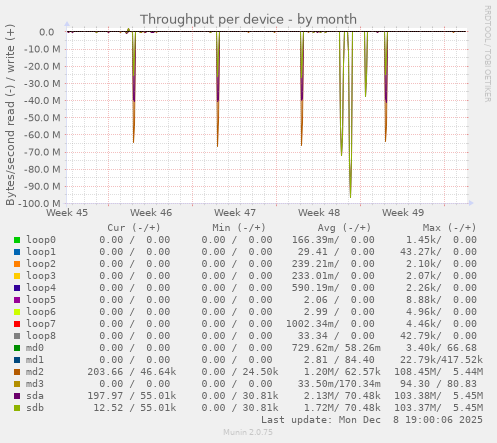Click the 'Week 45' x-axis label

coord(67,213)
